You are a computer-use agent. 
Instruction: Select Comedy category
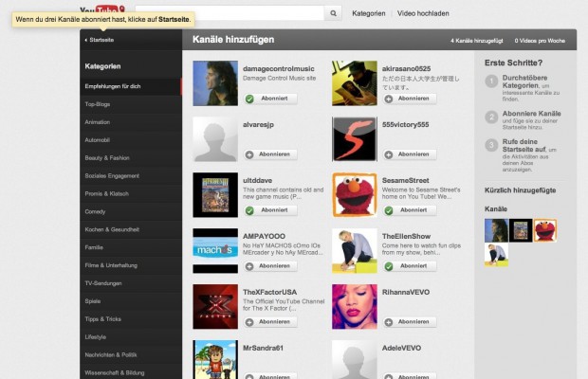[x=131, y=211]
